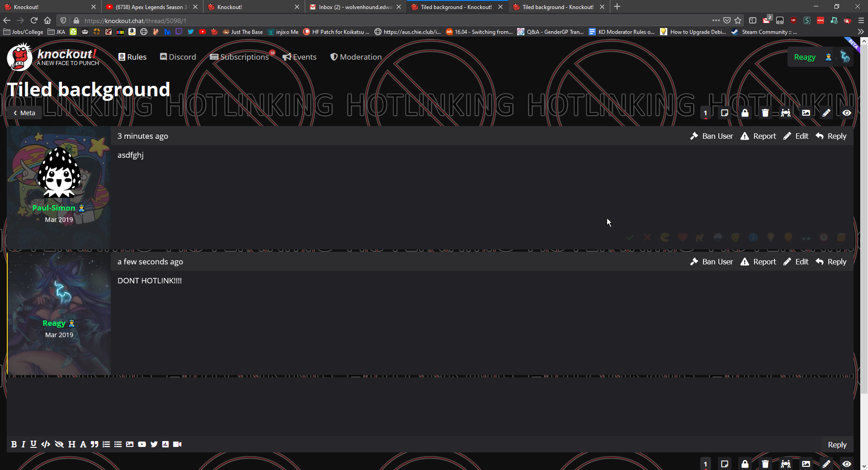Insert a YouTube embed in the editor

142,444
